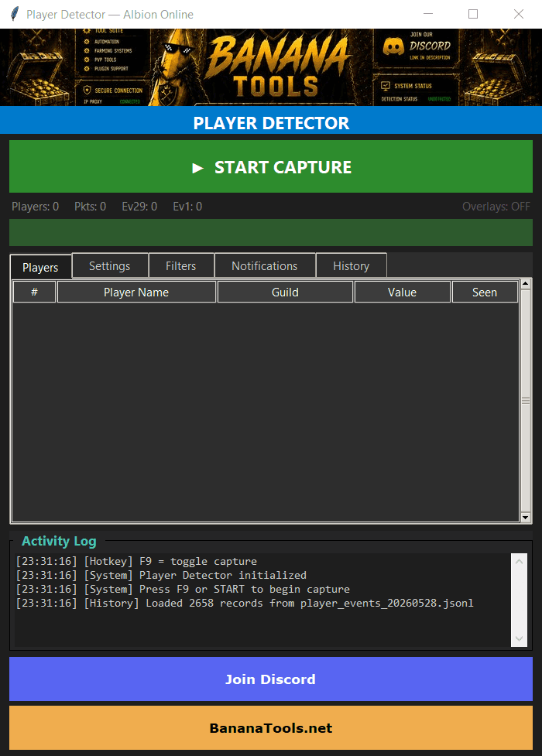Open the Join Discord link button

tap(271, 679)
